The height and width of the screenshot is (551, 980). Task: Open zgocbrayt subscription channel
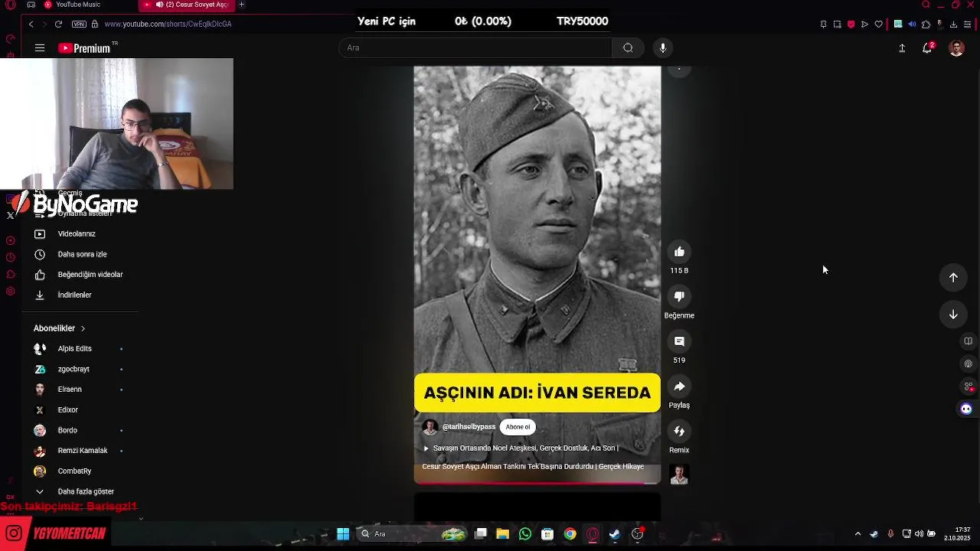pos(80,369)
